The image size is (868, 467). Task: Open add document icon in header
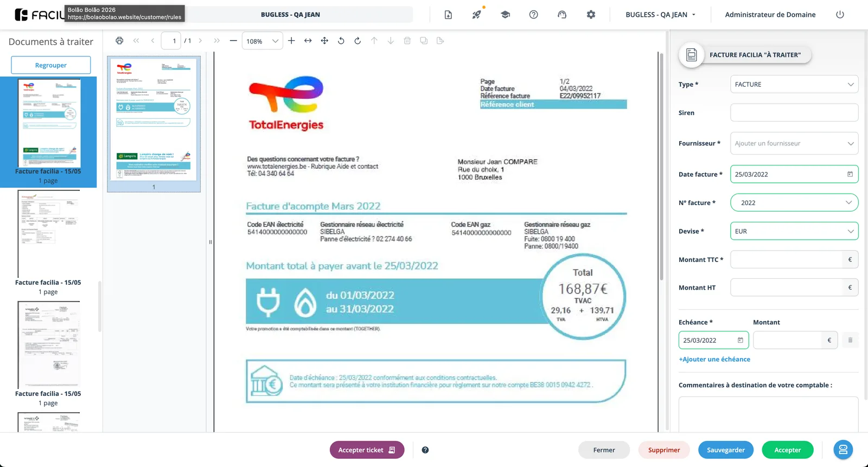click(x=448, y=15)
